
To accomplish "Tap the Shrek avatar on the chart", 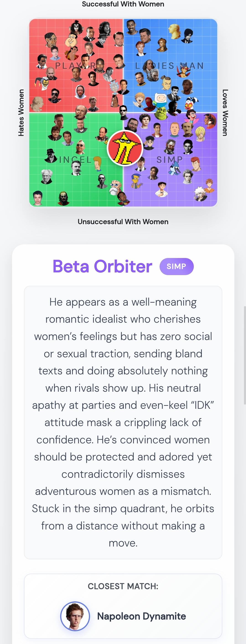I will click(161, 113).
